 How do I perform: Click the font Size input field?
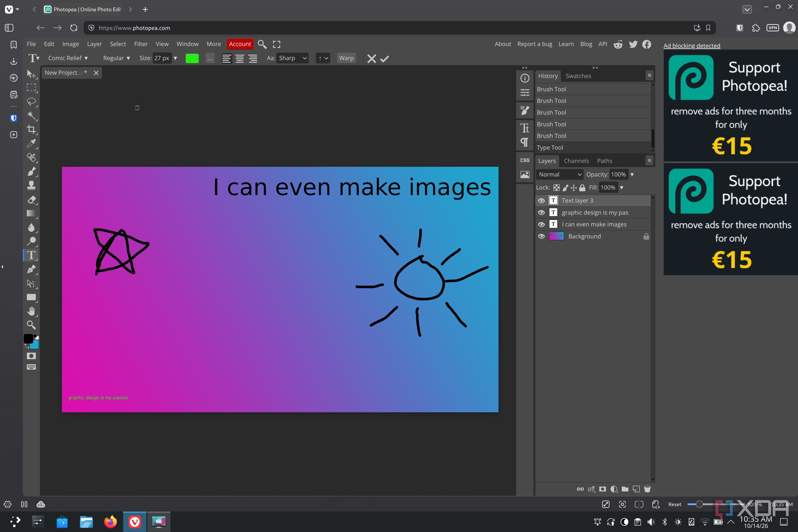162,58
